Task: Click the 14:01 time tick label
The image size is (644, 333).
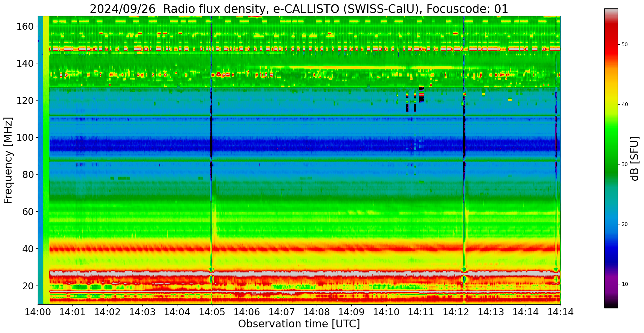Action: click(73, 312)
